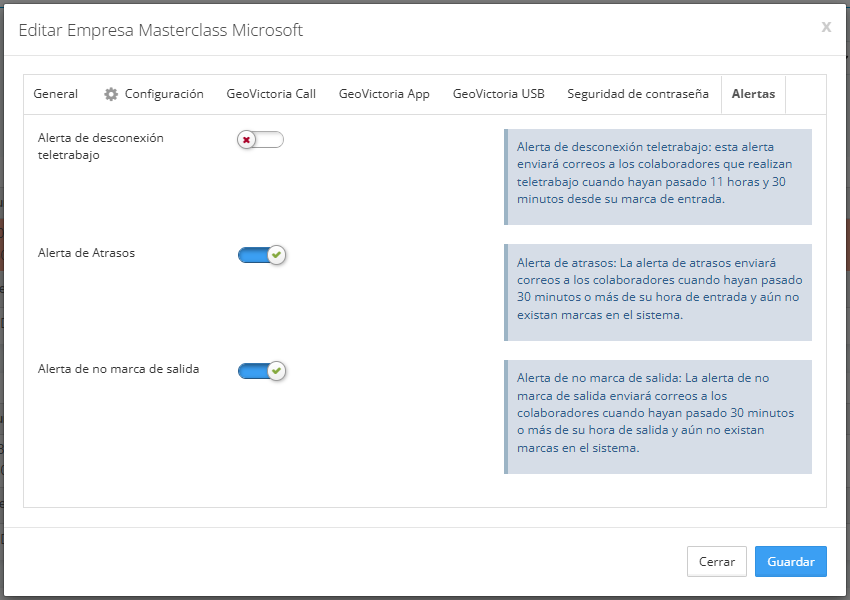The width and height of the screenshot is (850, 600).
Task: Select the GeoVictoria App tab
Action: [x=384, y=94]
